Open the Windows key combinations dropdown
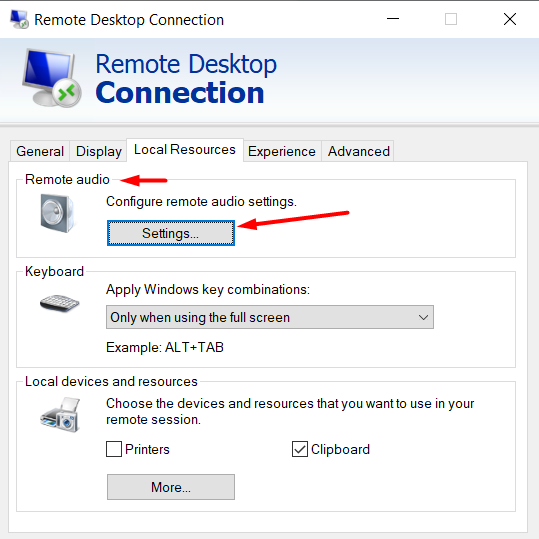 270,317
